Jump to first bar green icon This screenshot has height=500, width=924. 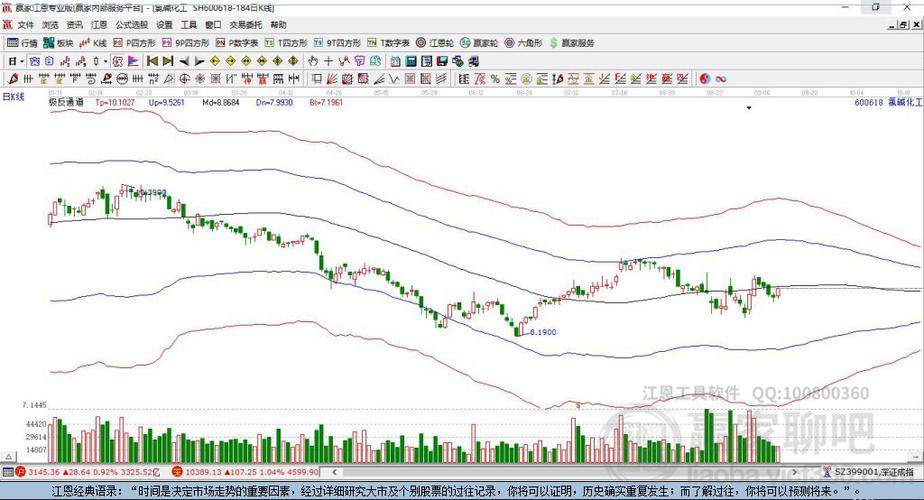coord(153,61)
